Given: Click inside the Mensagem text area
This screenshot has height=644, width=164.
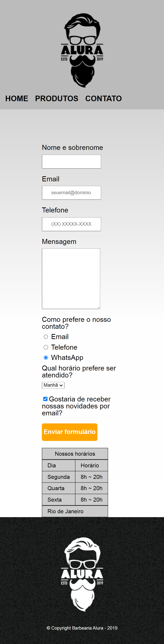Looking at the screenshot, I should pos(71,279).
